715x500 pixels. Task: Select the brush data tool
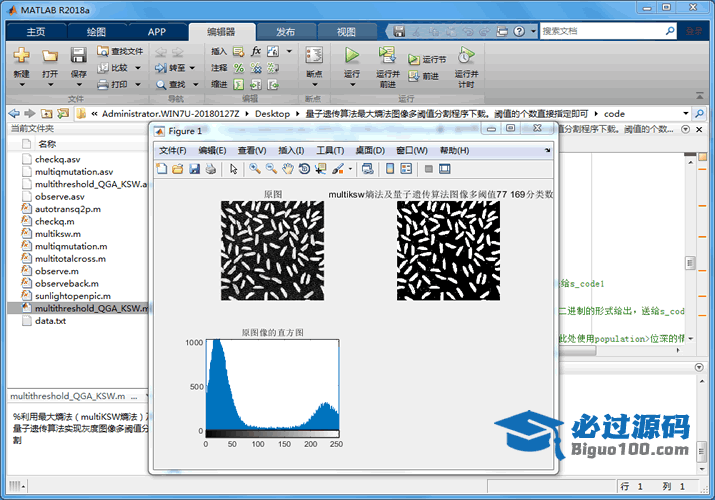pos(338,169)
